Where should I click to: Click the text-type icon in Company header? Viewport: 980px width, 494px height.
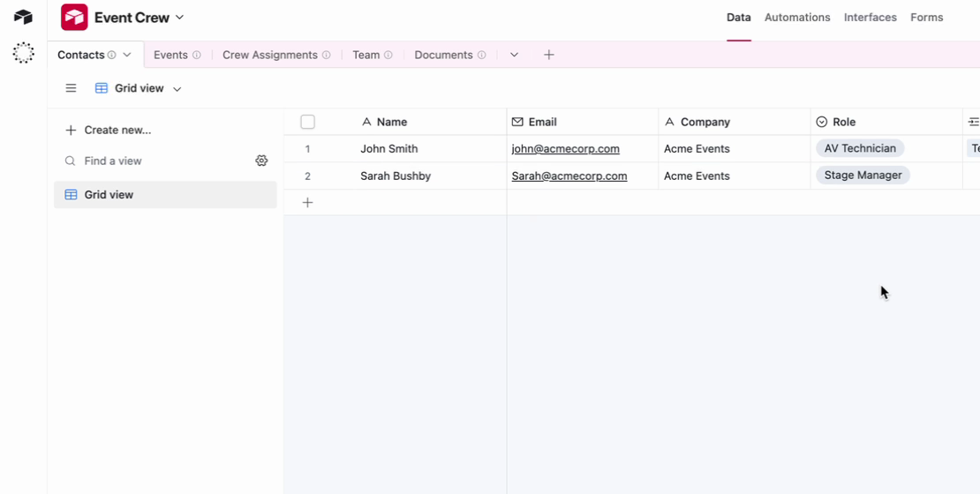click(669, 122)
